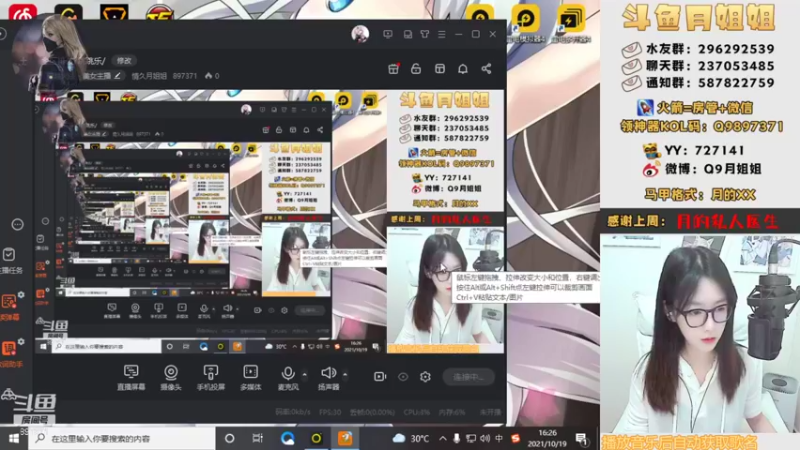
Task: Click the 修改 button next to category
Action: 124,61
